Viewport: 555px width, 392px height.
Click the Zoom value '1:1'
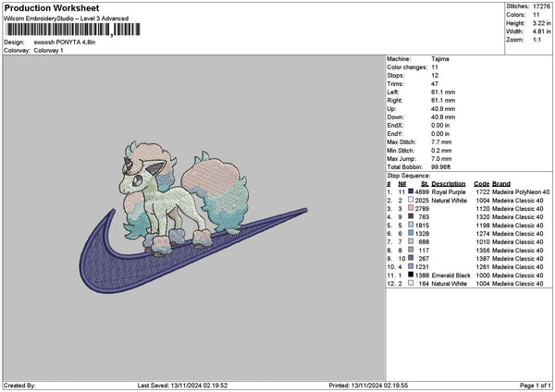[x=536, y=40]
